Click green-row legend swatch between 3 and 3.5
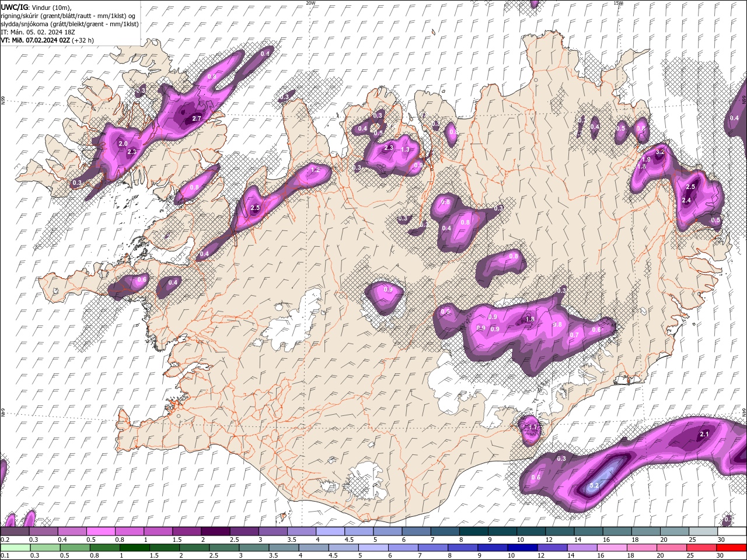Viewport: 747px width, 560px height. click(x=253, y=548)
